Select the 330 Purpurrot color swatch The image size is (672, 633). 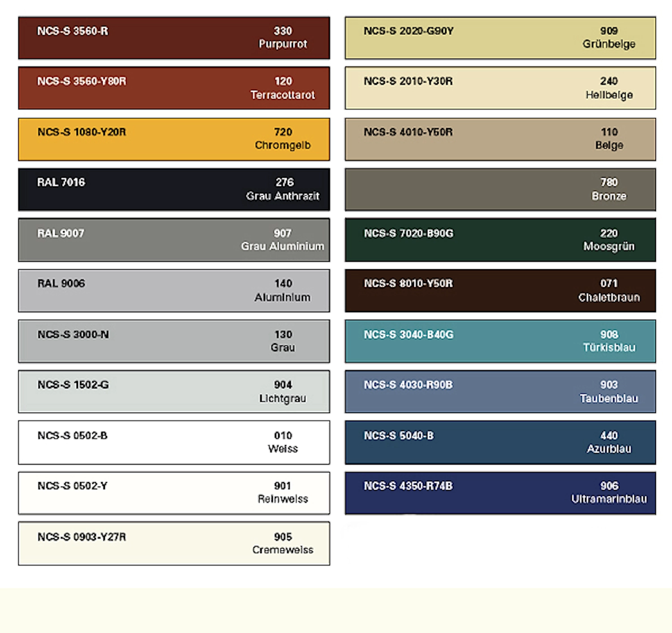click(x=174, y=38)
